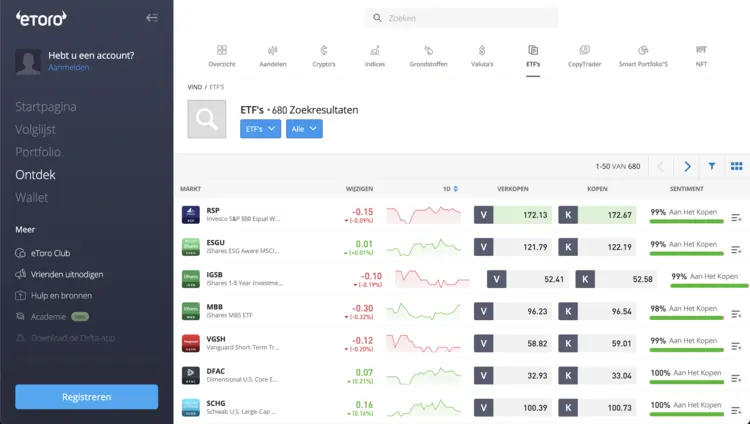Screen dimensions: 750x424
Task: Open the Crypto's tab
Action: click(324, 56)
